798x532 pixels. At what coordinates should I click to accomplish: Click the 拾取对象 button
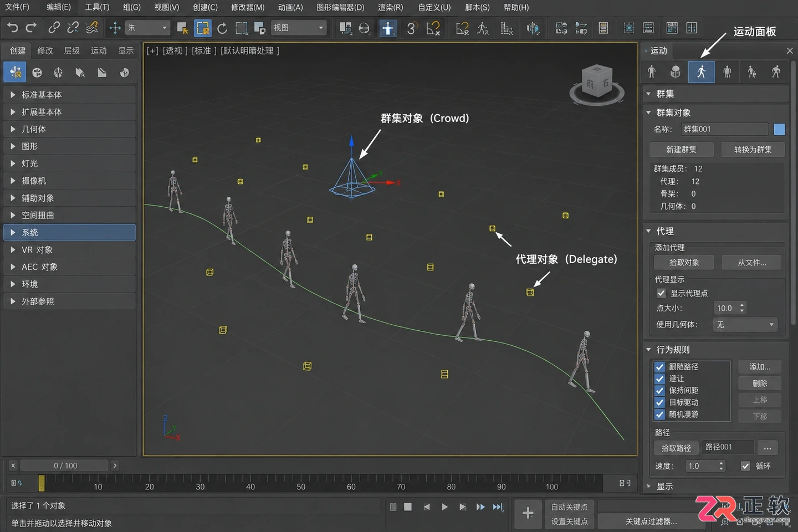tap(684, 263)
